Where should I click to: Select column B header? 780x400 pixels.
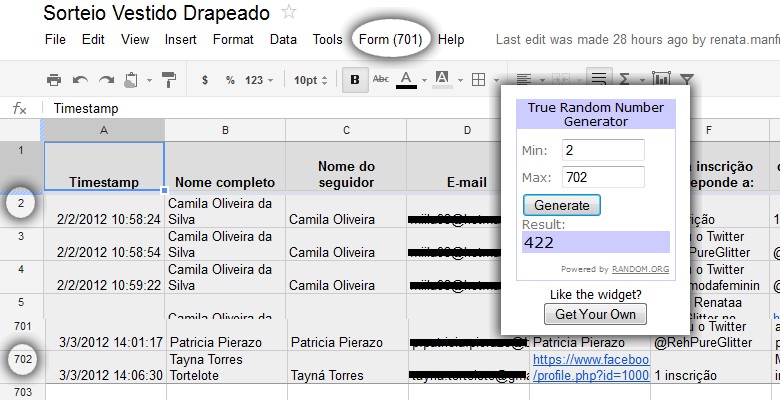(x=225, y=130)
